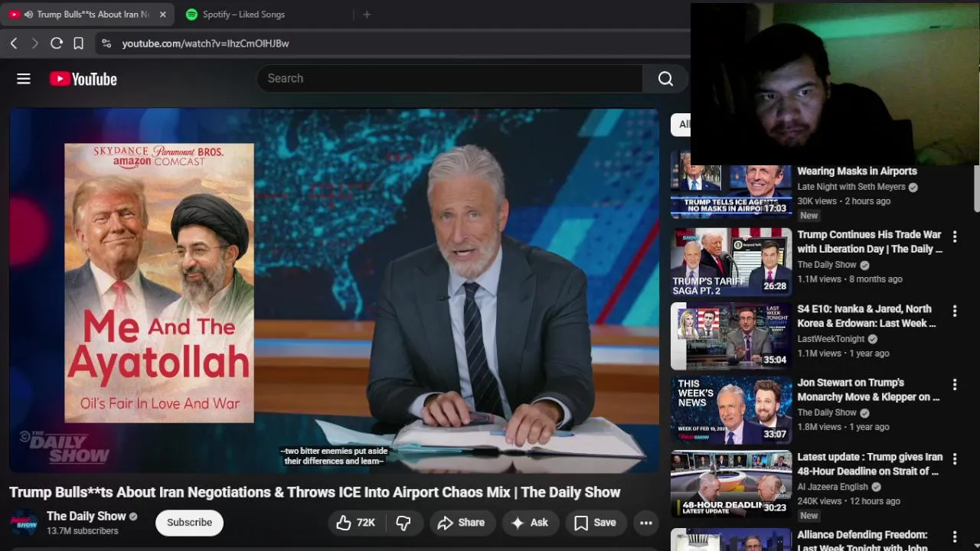
Task: Open the Ask AI button
Action: tap(530, 523)
